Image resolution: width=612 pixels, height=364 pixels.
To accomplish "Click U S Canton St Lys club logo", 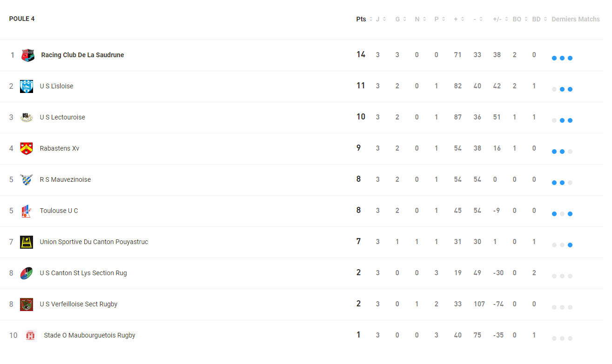I will pyautogui.click(x=27, y=273).
